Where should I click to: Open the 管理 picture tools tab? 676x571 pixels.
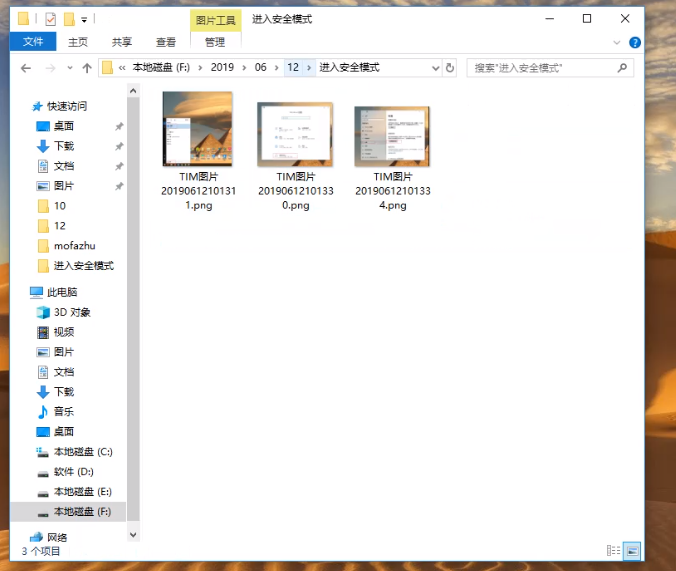(215, 42)
